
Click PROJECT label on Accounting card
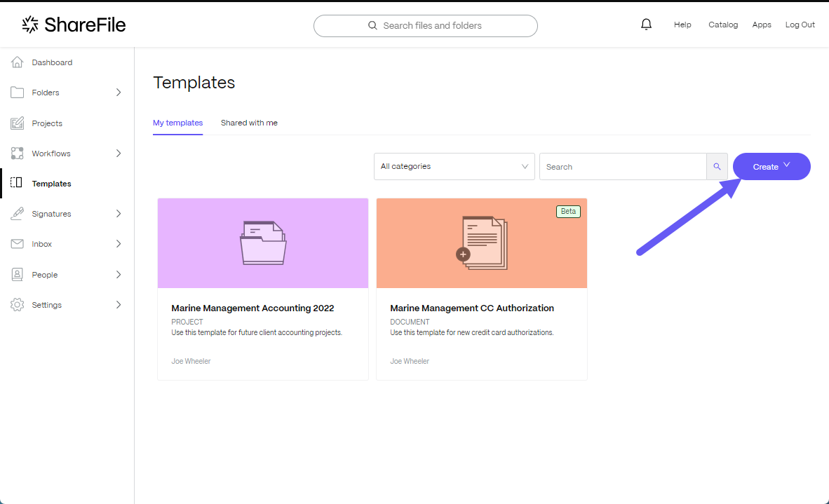coord(187,322)
